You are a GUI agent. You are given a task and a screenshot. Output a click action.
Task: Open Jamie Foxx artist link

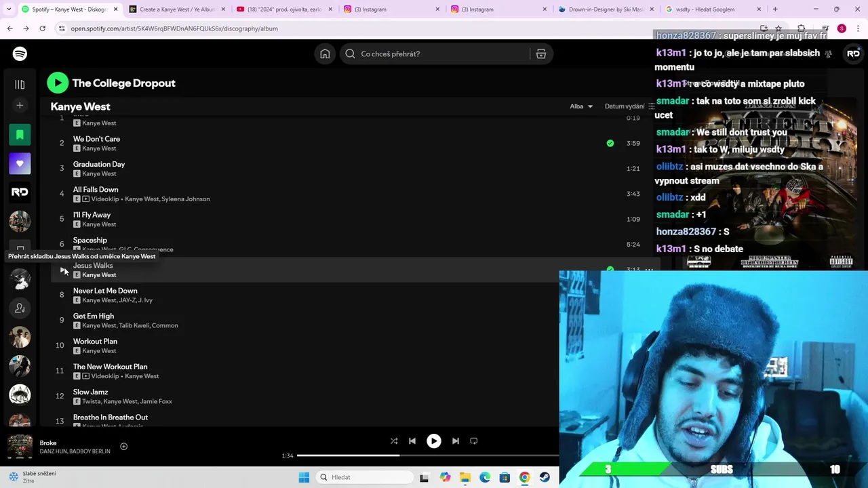(156, 401)
